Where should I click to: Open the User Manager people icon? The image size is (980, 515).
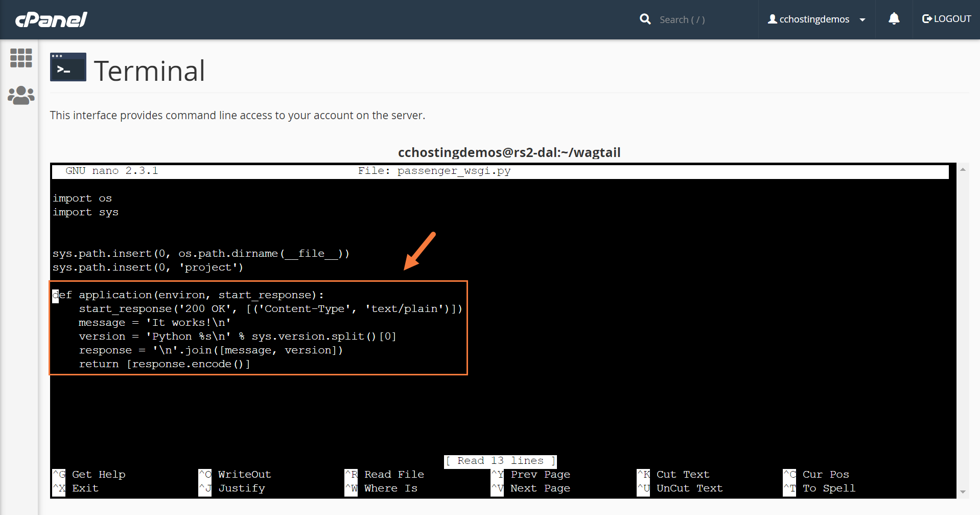(x=21, y=95)
